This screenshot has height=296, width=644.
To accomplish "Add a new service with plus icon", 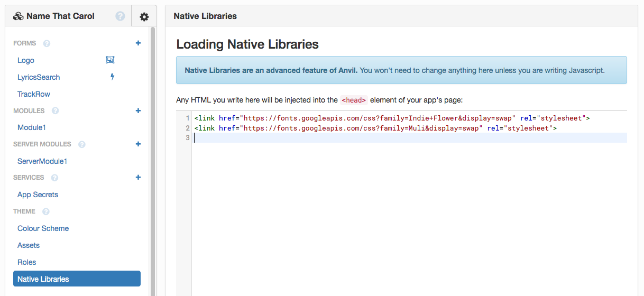I will click(x=138, y=178).
